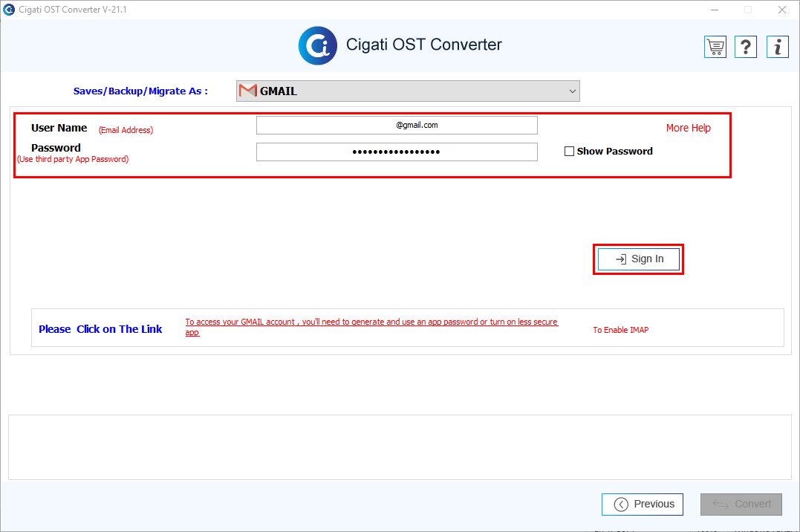The width and height of the screenshot is (800, 532).
Task: Open the More Help link
Action: click(x=688, y=128)
